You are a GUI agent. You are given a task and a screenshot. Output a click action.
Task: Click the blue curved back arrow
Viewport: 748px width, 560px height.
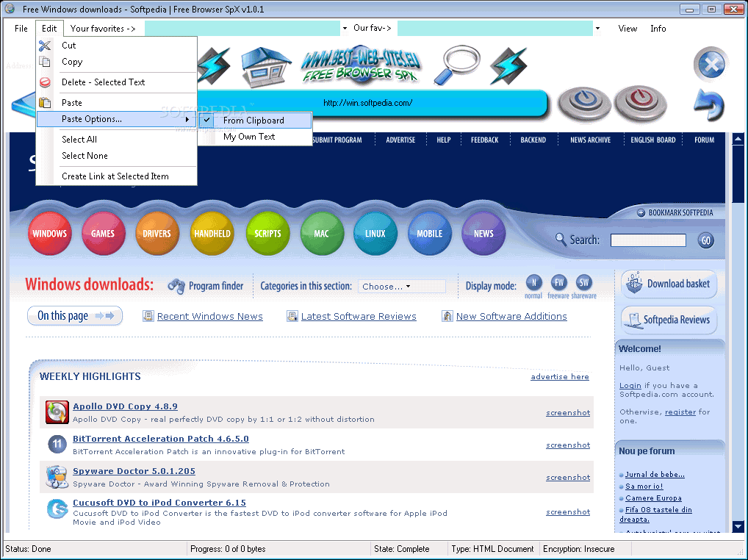(709, 105)
